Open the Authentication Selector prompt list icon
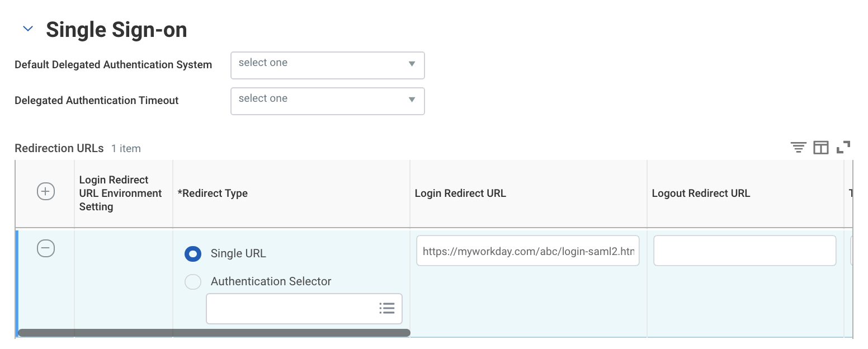 [387, 308]
